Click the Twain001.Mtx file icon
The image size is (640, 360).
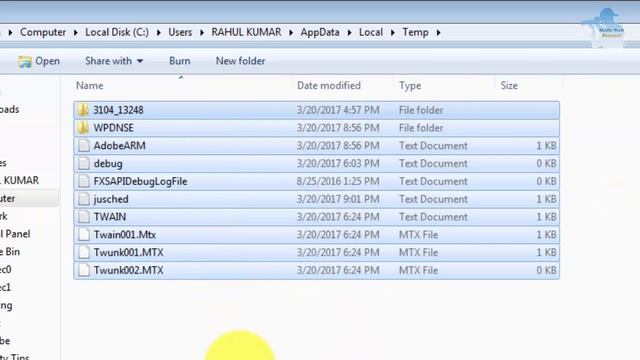tap(84, 235)
